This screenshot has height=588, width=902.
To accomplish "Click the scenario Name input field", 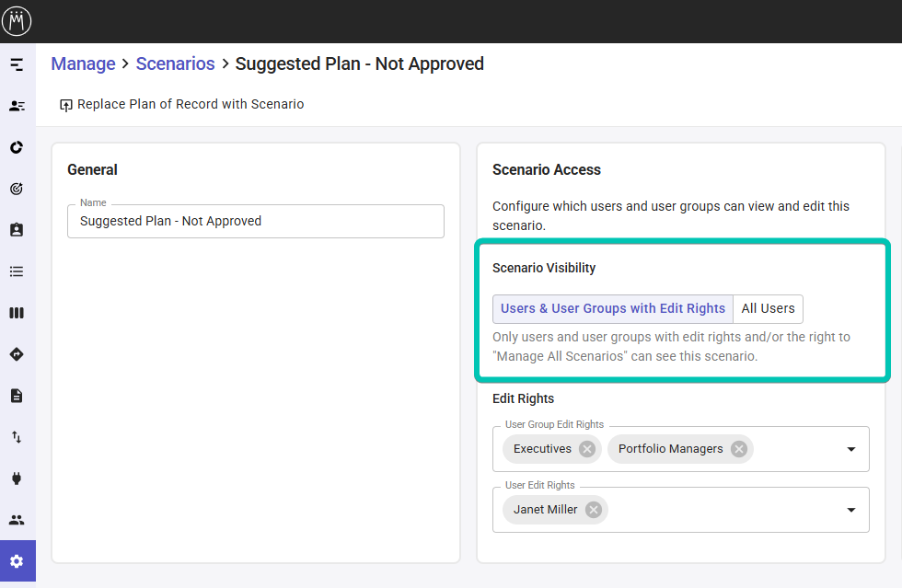I will (x=255, y=222).
